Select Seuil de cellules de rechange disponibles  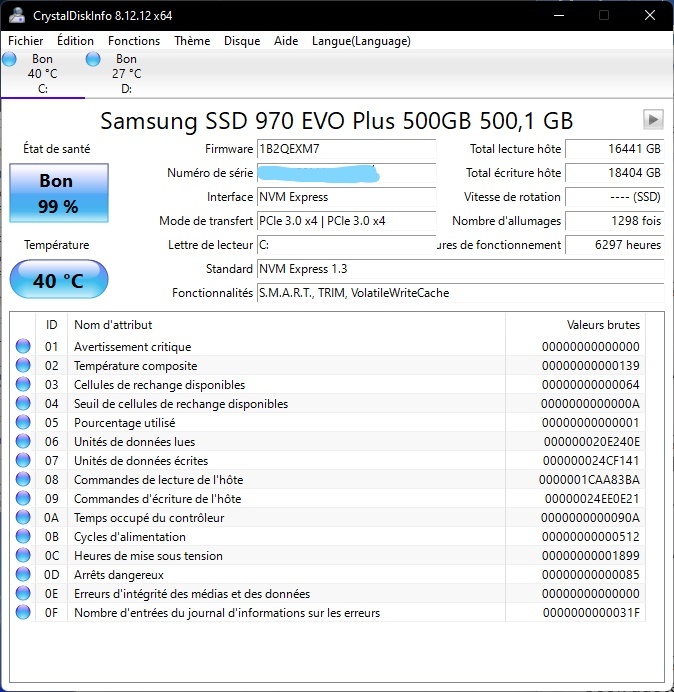click(x=181, y=404)
